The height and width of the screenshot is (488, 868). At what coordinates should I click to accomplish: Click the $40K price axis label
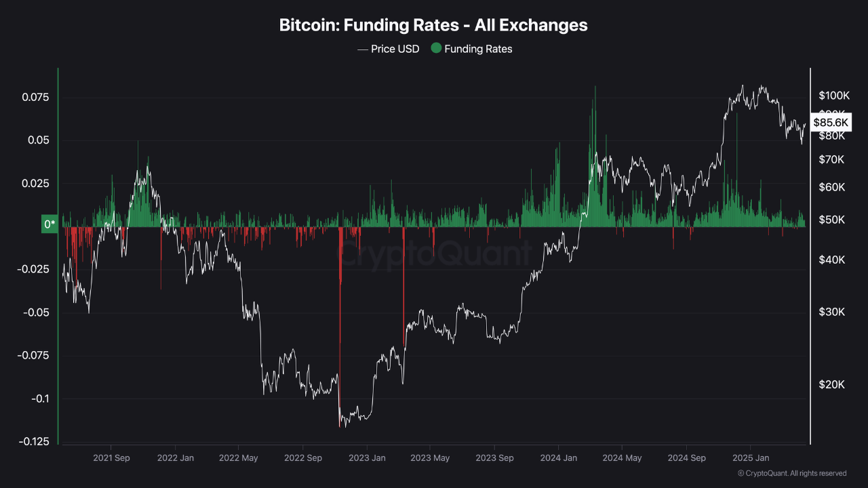[831, 260]
